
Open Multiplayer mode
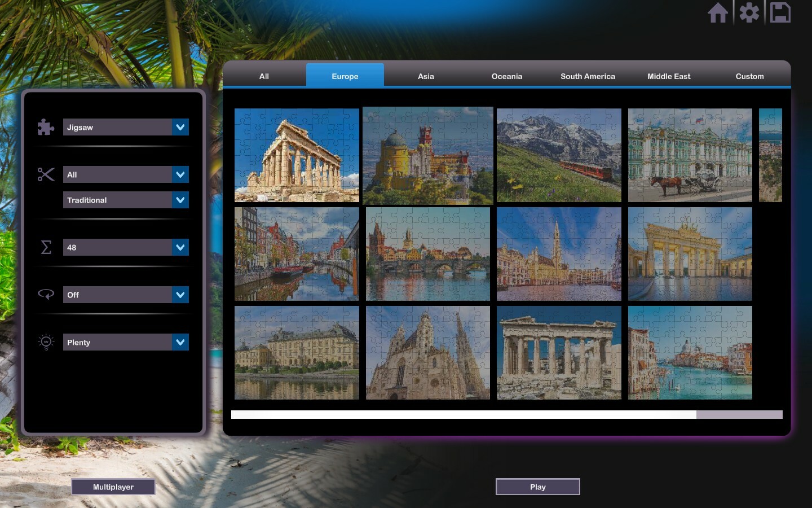pos(113,487)
